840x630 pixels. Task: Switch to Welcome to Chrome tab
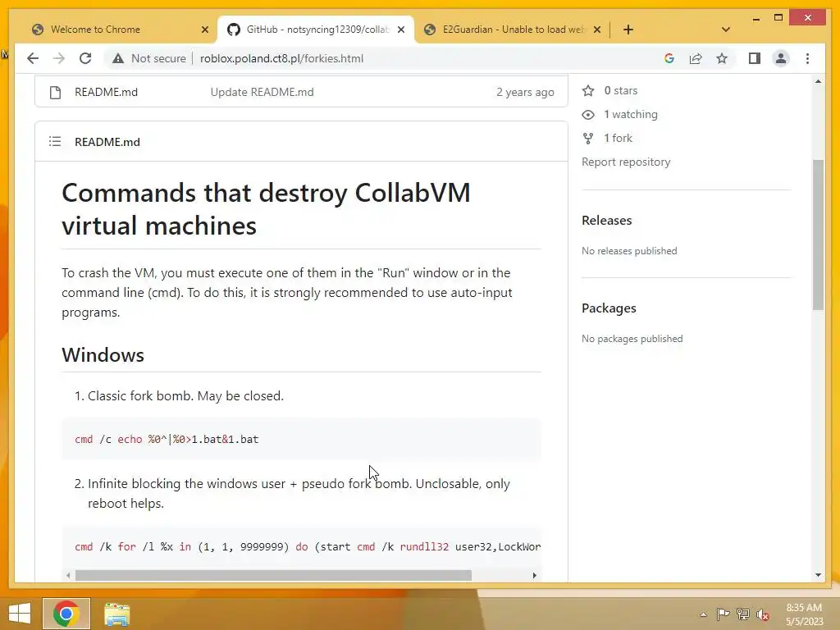point(120,30)
